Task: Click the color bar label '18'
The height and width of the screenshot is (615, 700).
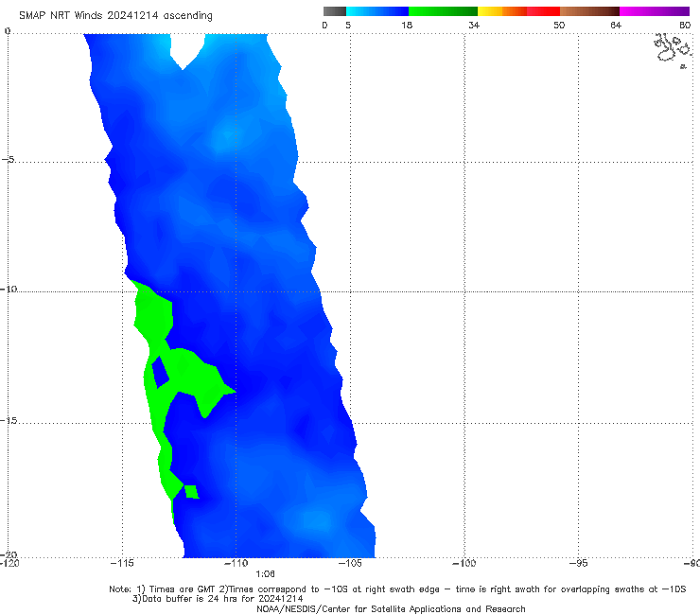Action: [x=407, y=25]
